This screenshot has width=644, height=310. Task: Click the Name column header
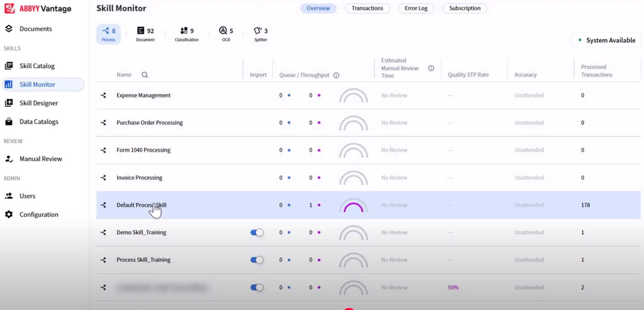tap(124, 75)
